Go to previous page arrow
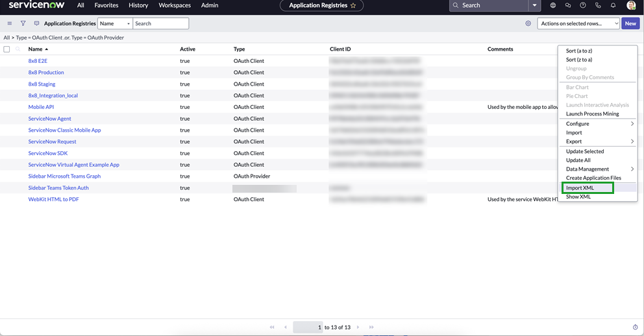The width and height of the screenshot is (644, 336). pos(286,327)
